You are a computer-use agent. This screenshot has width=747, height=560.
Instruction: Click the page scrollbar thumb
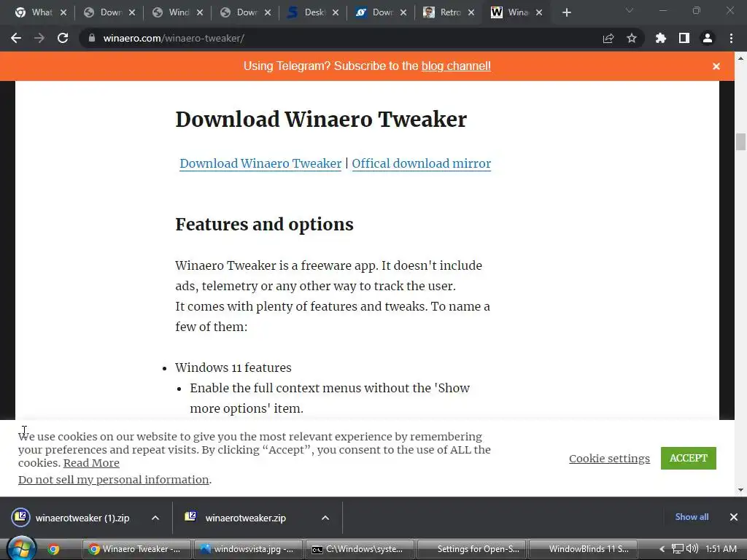click(740, 142)
